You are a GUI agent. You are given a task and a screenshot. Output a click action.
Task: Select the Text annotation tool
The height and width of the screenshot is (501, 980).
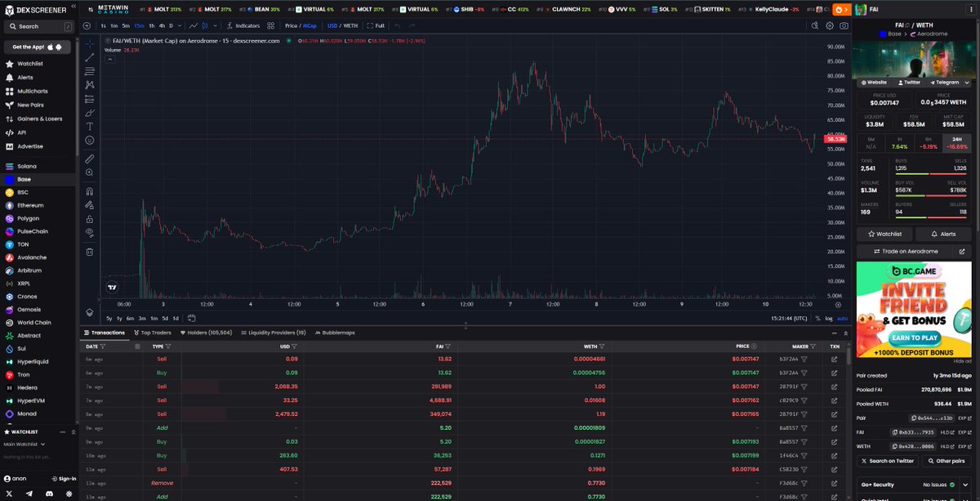(90, 126)
